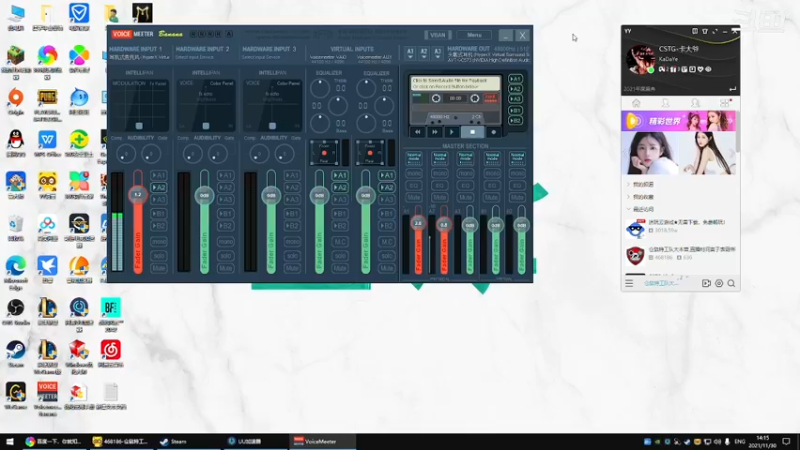Toggle A3 bus on Hardware Input 2

(226, 199)
